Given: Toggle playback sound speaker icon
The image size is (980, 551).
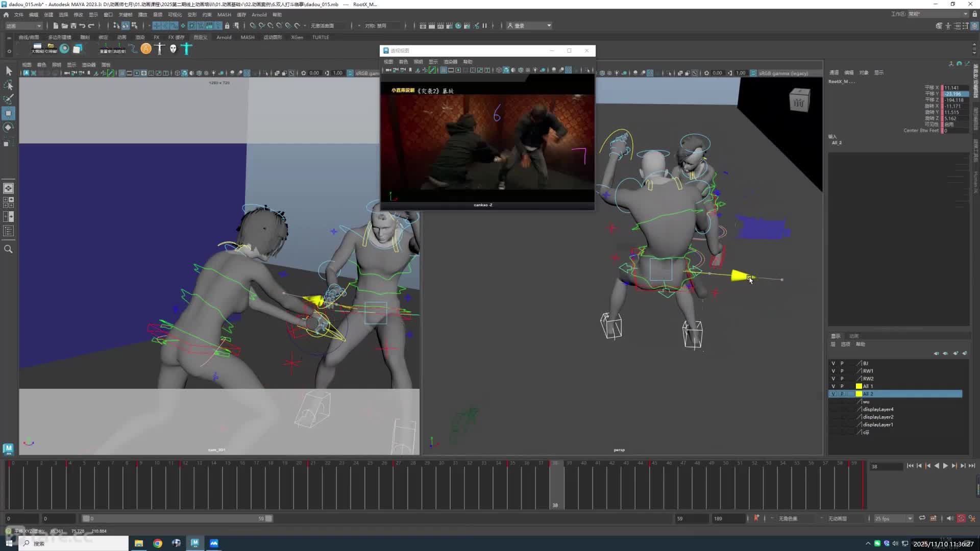Looking at the screenshot, I should [949, 518].
